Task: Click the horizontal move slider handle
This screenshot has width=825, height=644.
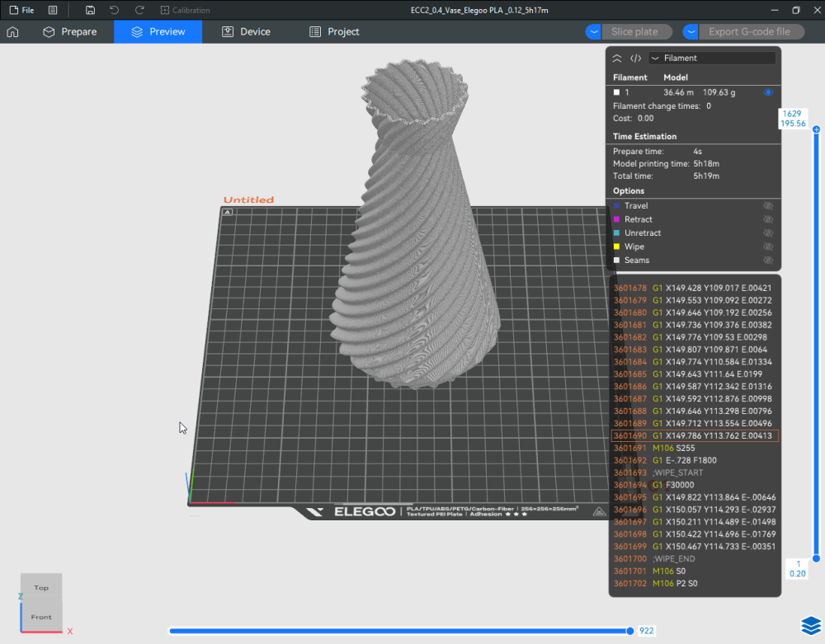Action: 630,631
